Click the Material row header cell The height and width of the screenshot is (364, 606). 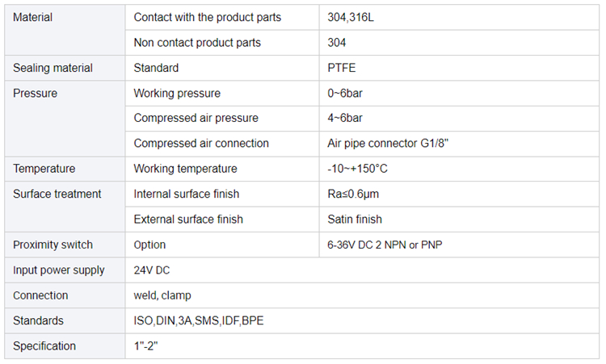point(65,30)
